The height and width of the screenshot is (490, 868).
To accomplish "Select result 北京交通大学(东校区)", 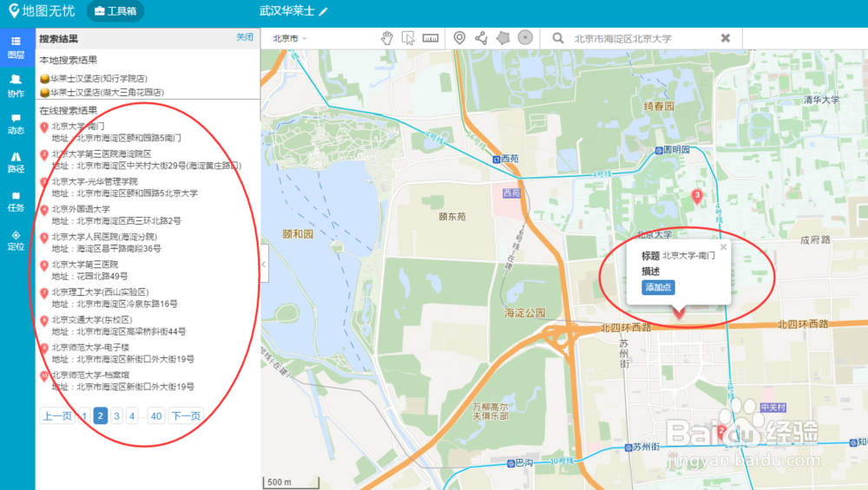I will 92,320.
